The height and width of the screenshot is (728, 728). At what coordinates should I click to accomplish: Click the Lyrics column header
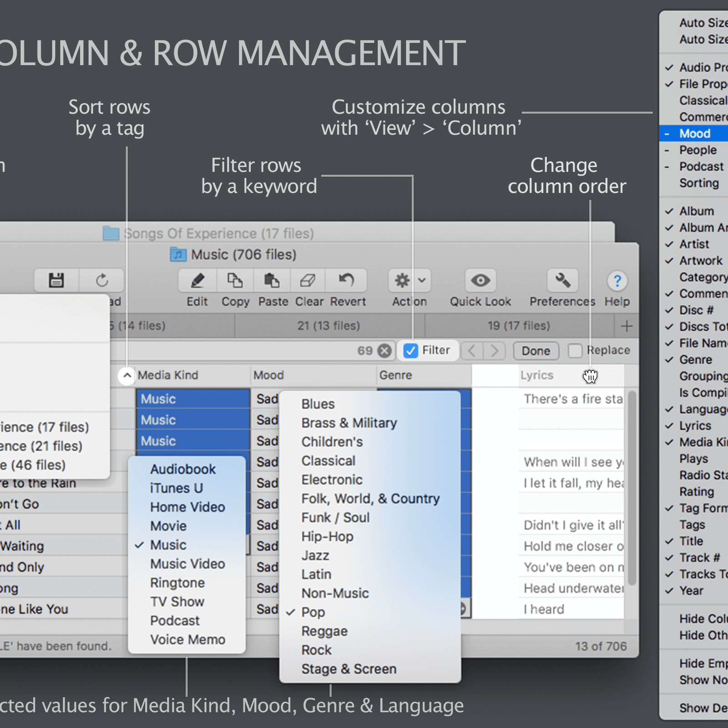pos(571,375)
